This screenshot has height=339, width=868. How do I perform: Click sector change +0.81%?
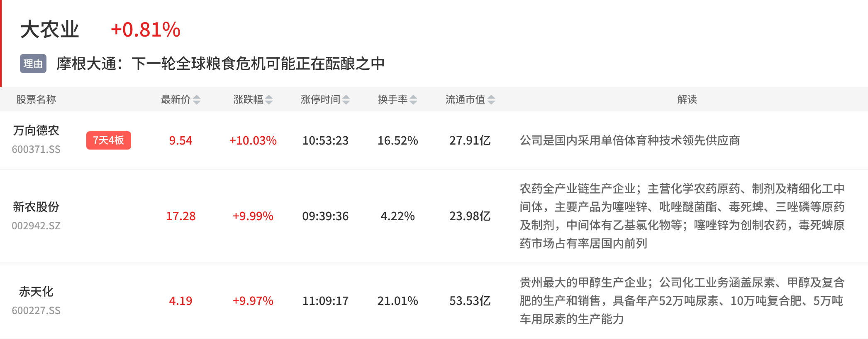tap(146, 30)
